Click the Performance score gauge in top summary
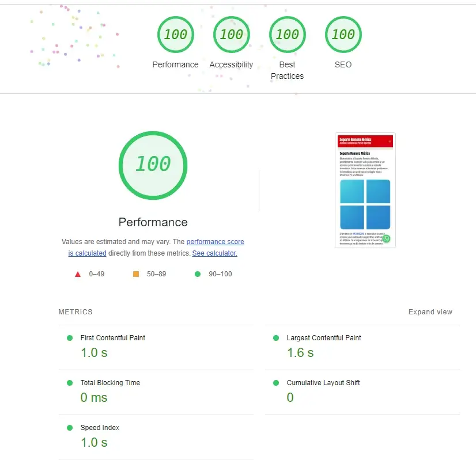476x460 pixels. (176, 35)
